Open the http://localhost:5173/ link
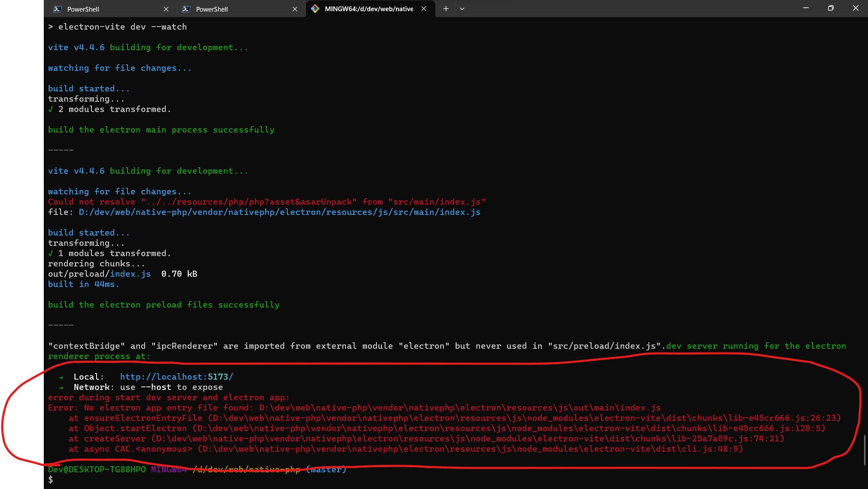The height and width of the screenshot is (489, 868). click(176, 376)
